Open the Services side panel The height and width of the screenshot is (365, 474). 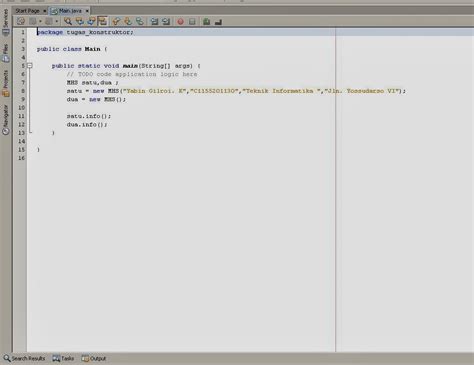(x=5, y=22)
